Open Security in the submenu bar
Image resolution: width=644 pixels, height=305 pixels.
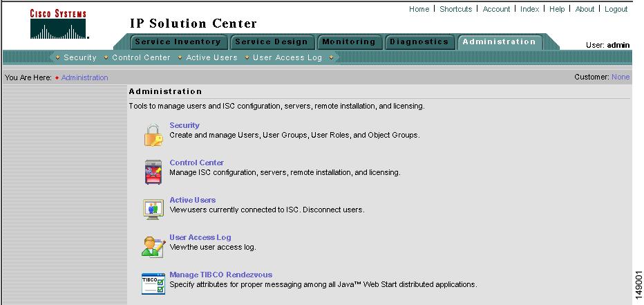[79, 57]
